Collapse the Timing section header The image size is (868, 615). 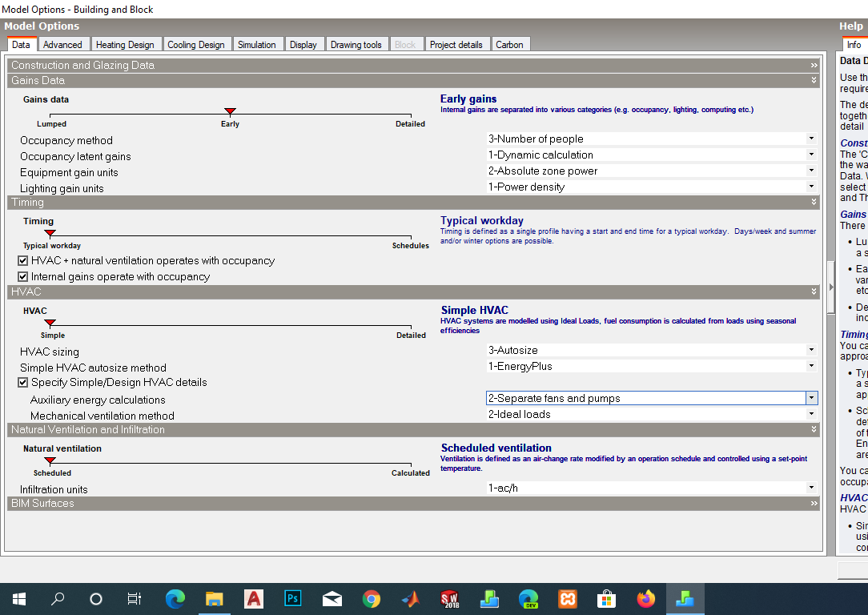[x=413, y=203]
